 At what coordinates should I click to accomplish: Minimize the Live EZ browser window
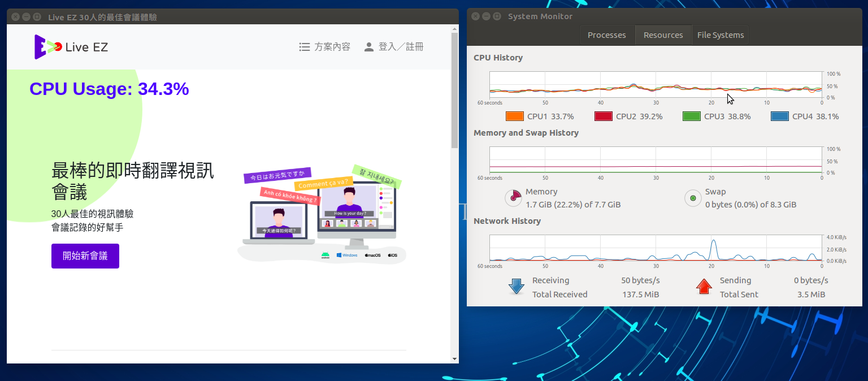click(x=27, y=17)
